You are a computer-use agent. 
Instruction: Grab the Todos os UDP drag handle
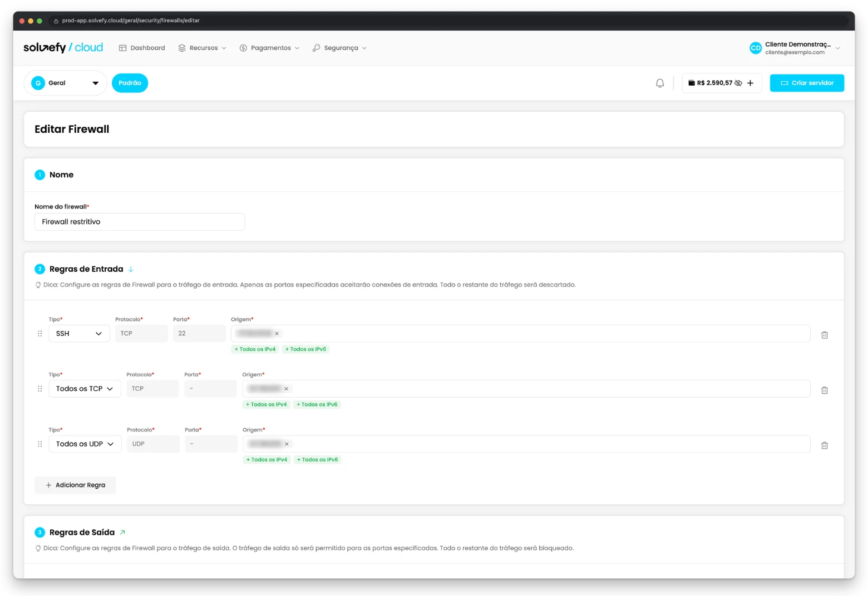(40, 444)
